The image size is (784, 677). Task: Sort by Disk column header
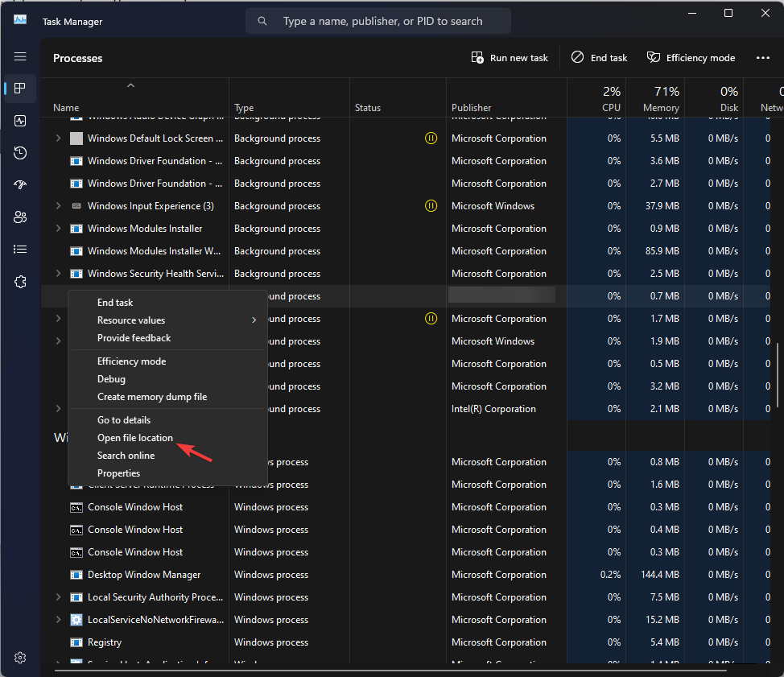pyautogui.click(x=713, y=98)
